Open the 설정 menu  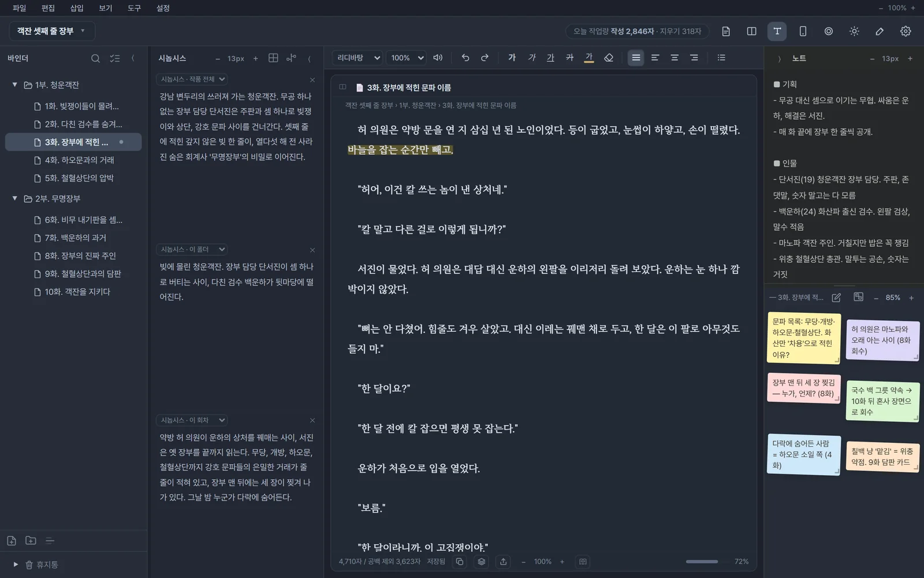tap(163, 8)
